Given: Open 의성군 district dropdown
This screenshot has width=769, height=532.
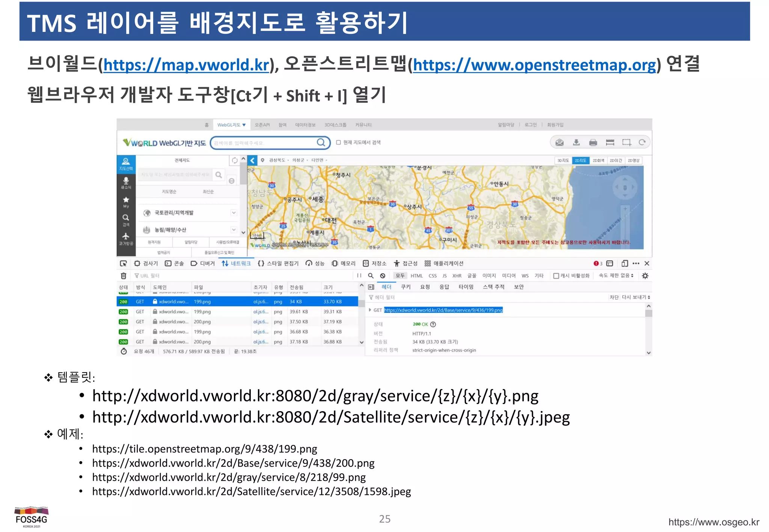Looking at the screenshot, I should tap(300, 160).
